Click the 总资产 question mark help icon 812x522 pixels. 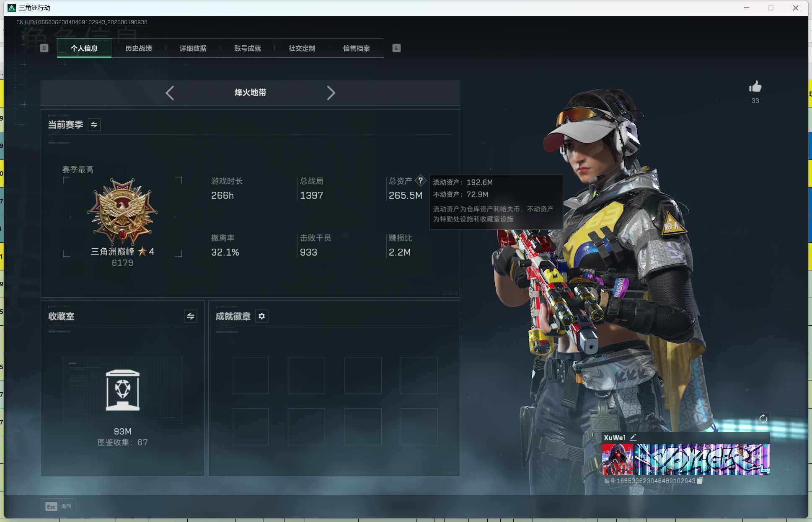pyautogui.click(x=420, y=181)
